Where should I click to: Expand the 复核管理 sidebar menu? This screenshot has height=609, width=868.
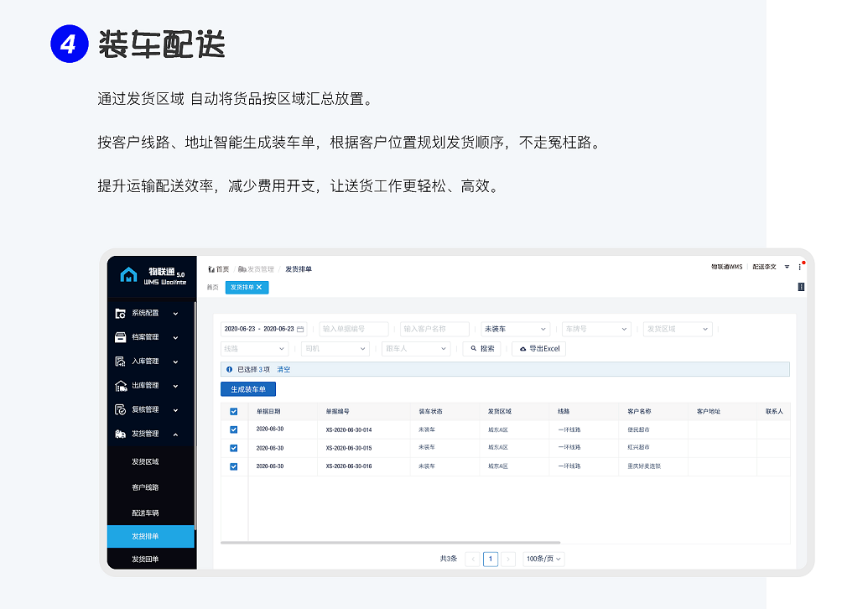point(175,410)
